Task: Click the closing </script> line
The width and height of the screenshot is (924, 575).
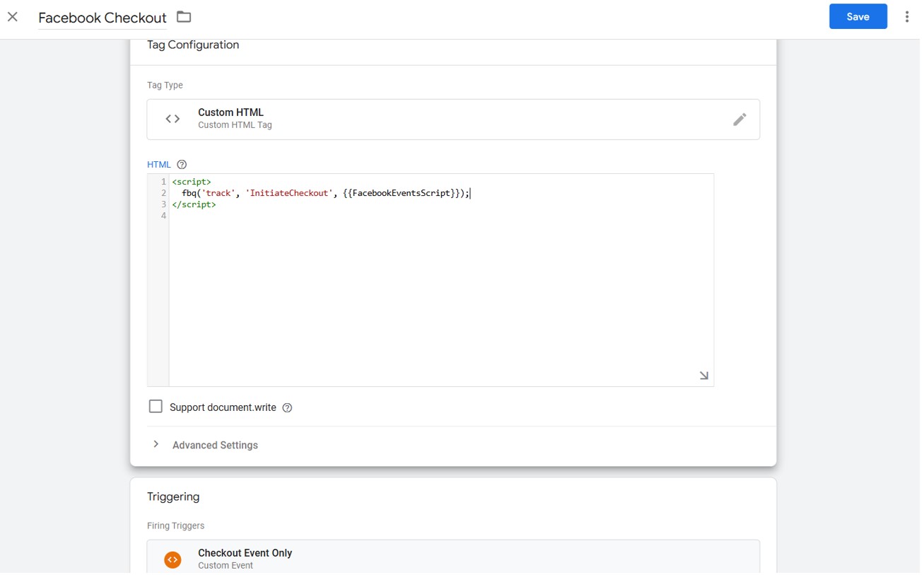Action: (x=194, y=204)
